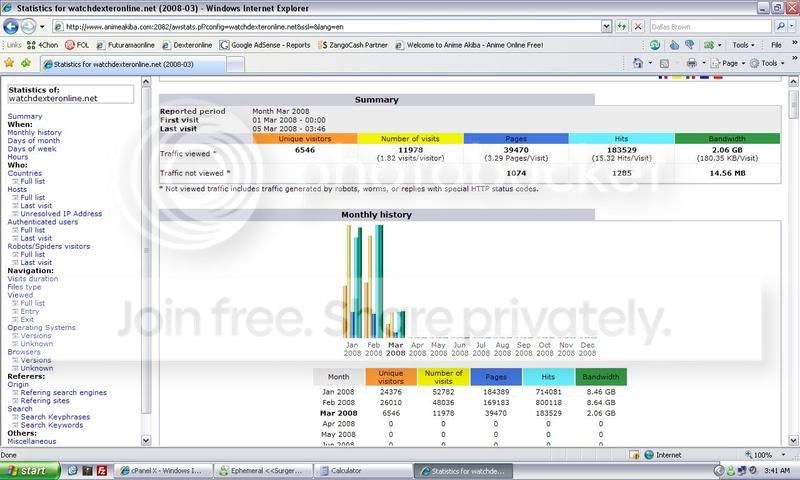Open Welcome to Anime Akiba favorite

click(469, 45)
